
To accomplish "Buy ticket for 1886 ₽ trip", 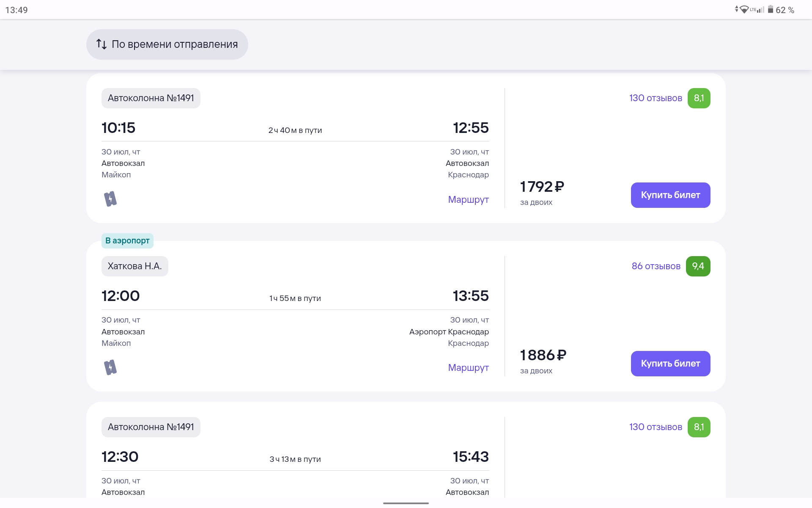I will coord(670,364).
